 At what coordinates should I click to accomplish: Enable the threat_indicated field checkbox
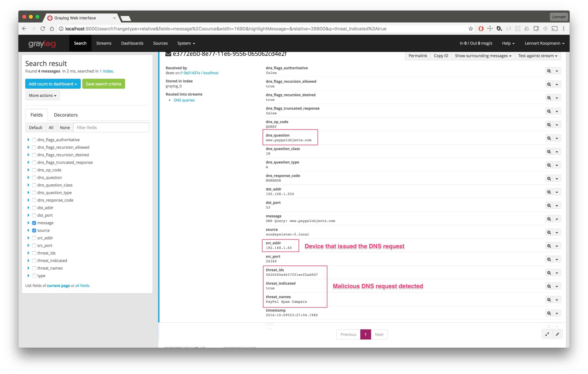pos(34,261)
